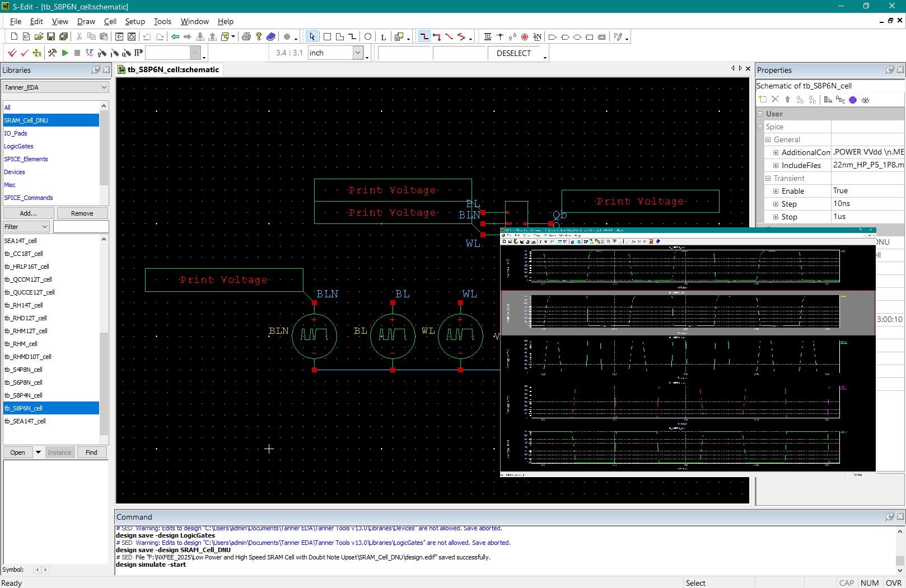
Task: Stop the running simulation
Action: (77, 53)
